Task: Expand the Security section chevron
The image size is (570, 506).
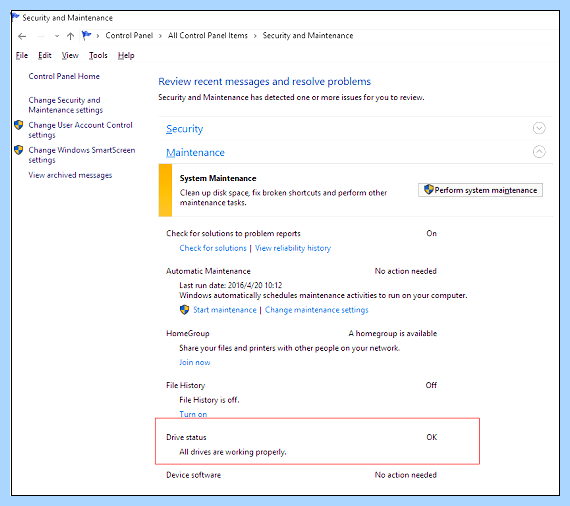Action: (539, 128)
